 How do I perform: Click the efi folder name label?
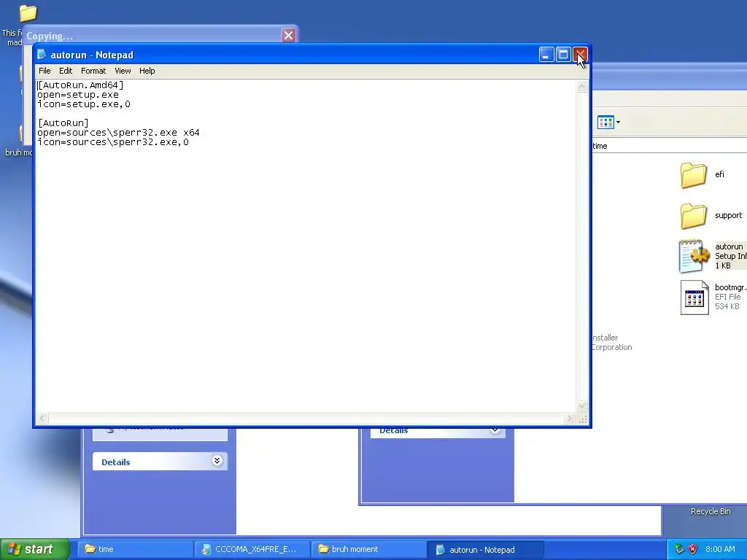(719, 174)
